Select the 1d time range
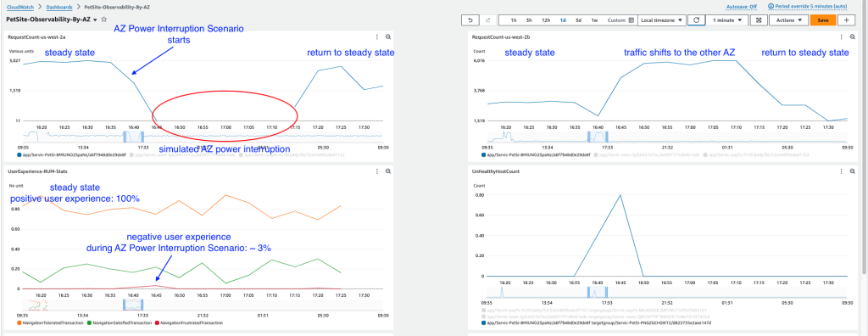Viewport: 868px width, 336px height. tap(563, 20)
